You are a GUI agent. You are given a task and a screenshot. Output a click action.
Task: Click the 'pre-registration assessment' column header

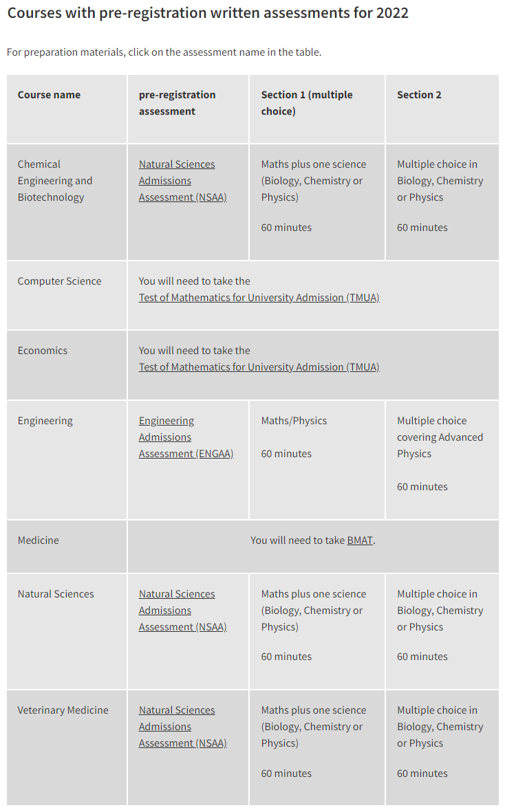tap(188, 109)
